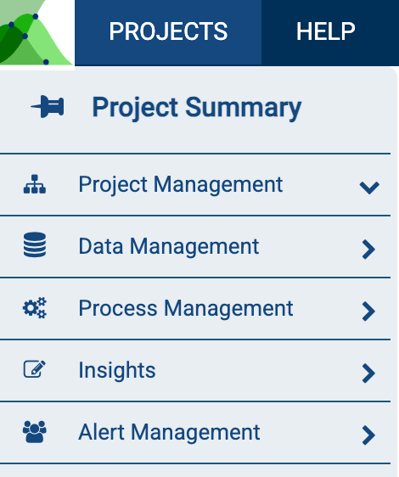Expand Process Management with its chevron
399x477 pixels.
pos(369,311)
